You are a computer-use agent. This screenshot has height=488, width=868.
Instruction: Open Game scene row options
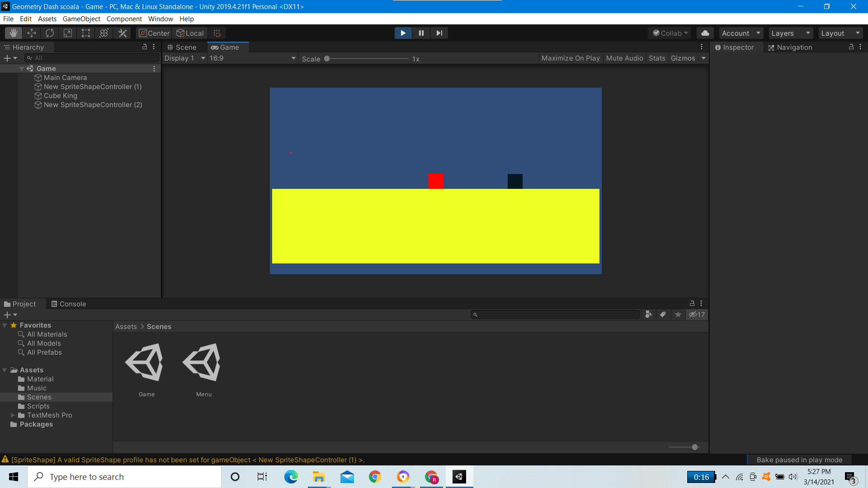coord(154,69)
